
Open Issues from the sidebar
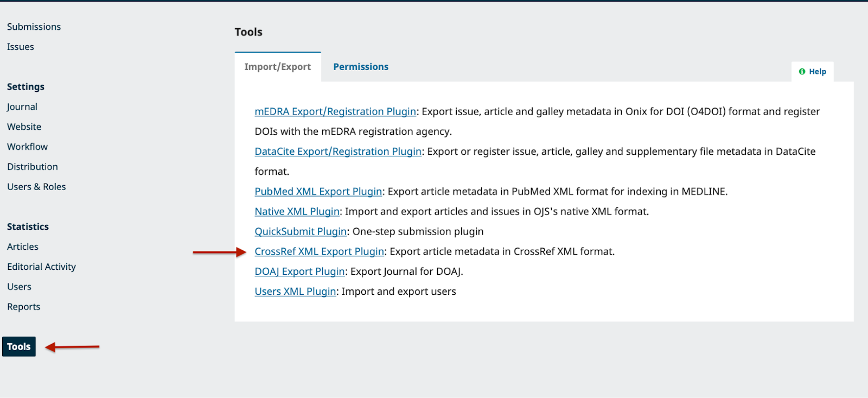point(21,47)
